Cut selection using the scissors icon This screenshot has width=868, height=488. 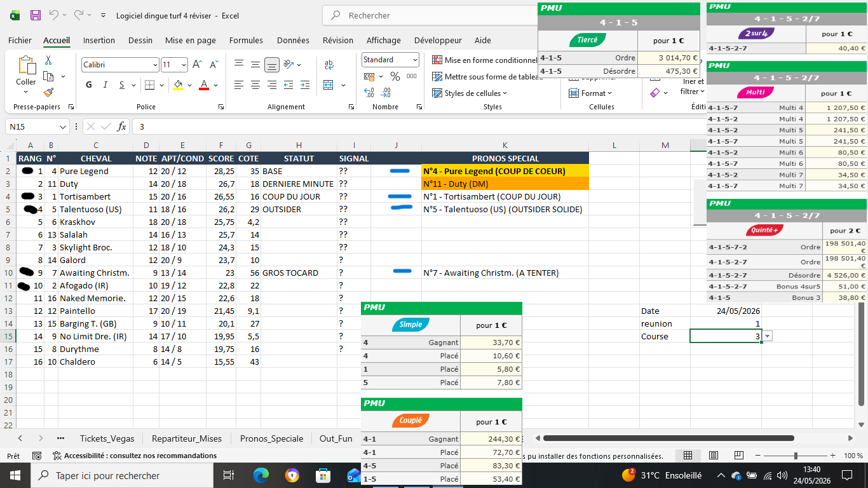tap(48, 60)
